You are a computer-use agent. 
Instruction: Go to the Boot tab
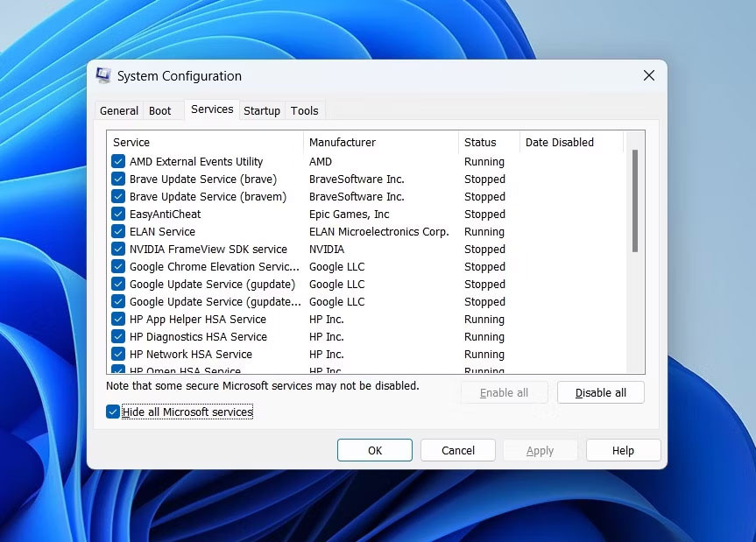[x=160, y=110]
